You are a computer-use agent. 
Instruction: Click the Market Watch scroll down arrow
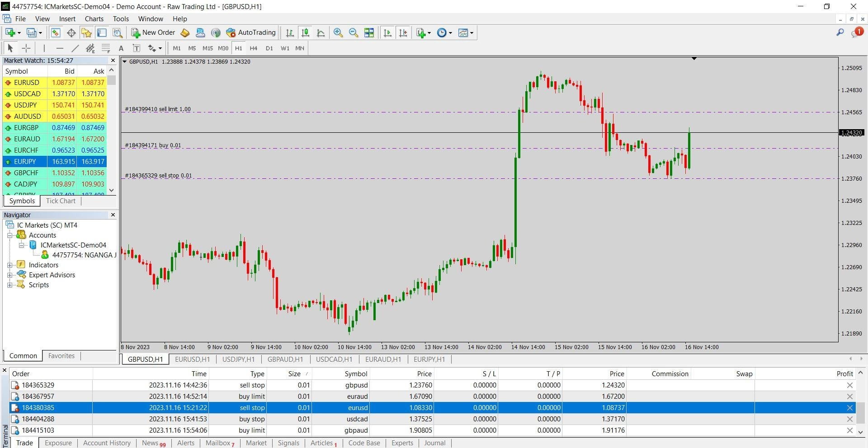pyautogui.click(x=112, y=190)
